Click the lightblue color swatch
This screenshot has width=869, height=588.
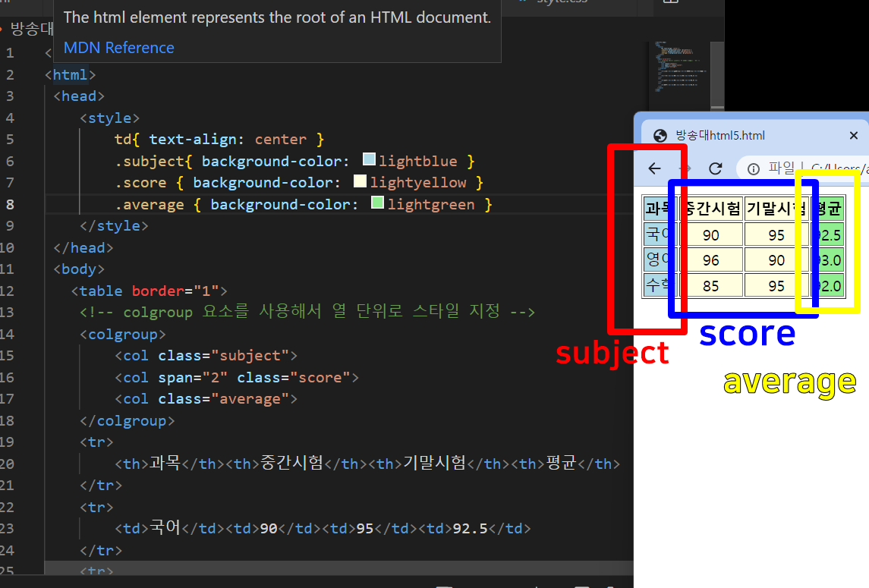click(369, 159)
